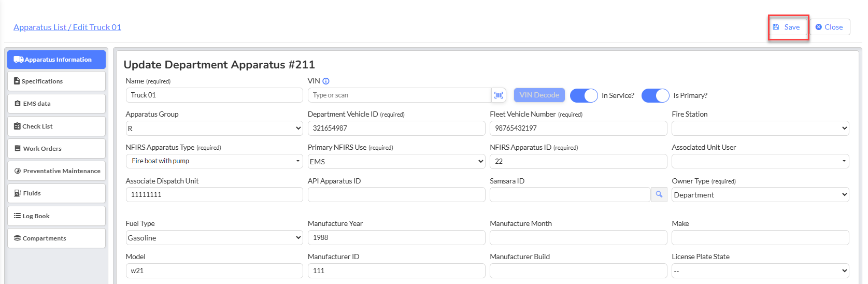The image size is (868, 284).
Task: Switch to the Specifications tab
Action: pyautogui.click(x=56, y=81)
